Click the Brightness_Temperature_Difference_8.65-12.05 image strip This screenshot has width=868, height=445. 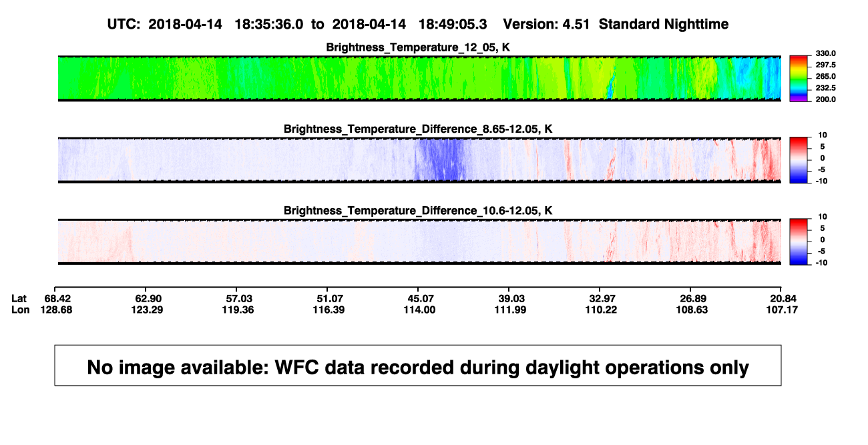click(420, 160)
